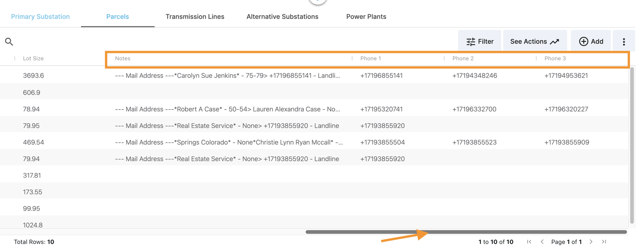Image resolution: width=644 pixels, height=249 pixels.
Task: Select the Primary Substation tab
Action: click(x=40, y=16)
